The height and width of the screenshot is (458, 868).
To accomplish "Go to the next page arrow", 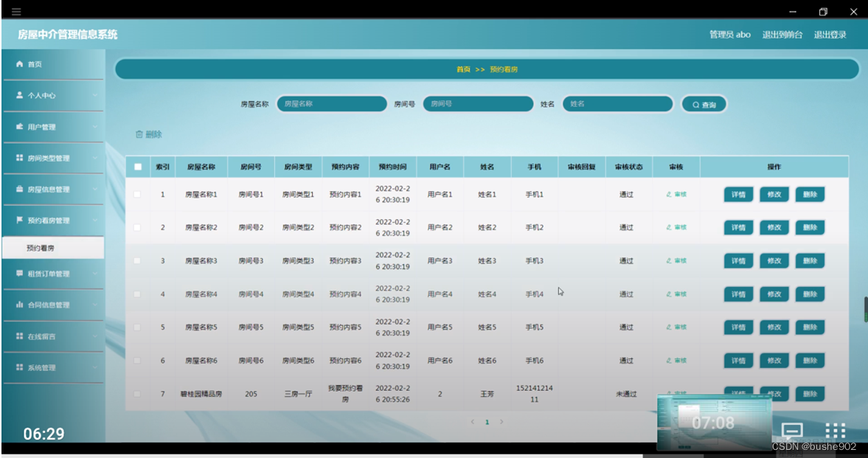I will pyautogui.click(x=501, y=422).
